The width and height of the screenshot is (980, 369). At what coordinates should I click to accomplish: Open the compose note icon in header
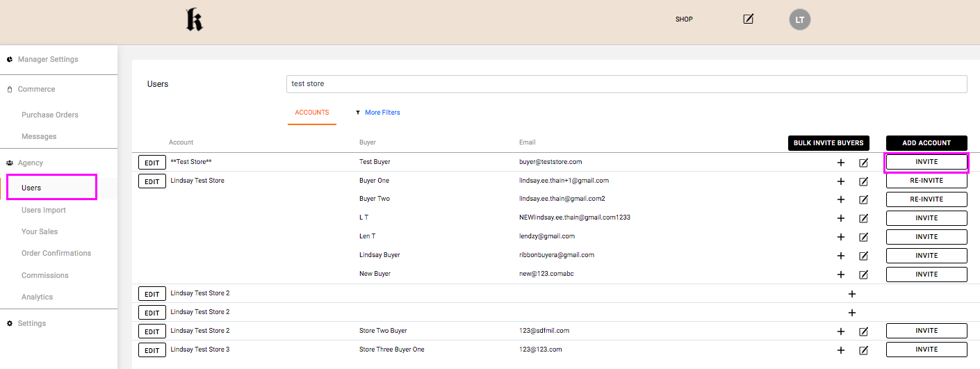[748, 19]
